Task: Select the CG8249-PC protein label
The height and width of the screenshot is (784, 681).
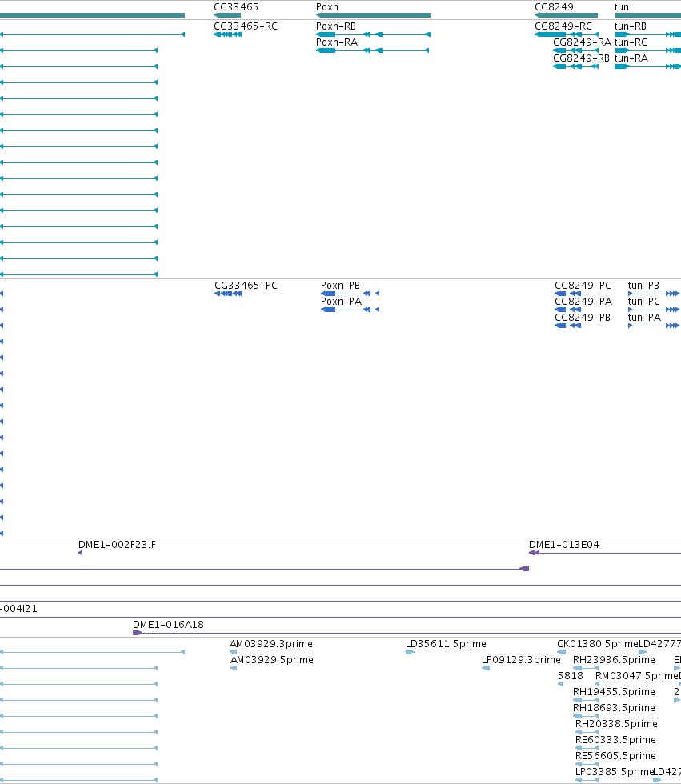Action: coord(583,285)
